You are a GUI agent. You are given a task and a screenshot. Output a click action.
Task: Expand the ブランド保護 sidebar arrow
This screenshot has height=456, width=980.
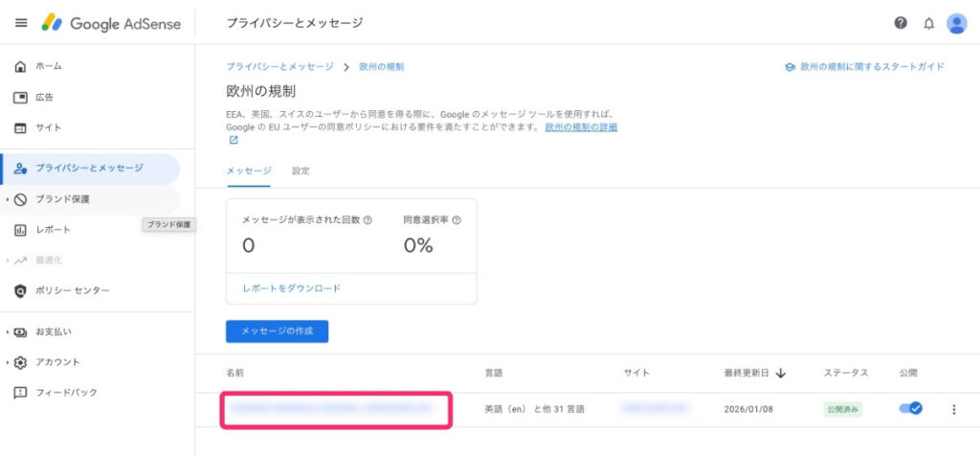point(8,199)
